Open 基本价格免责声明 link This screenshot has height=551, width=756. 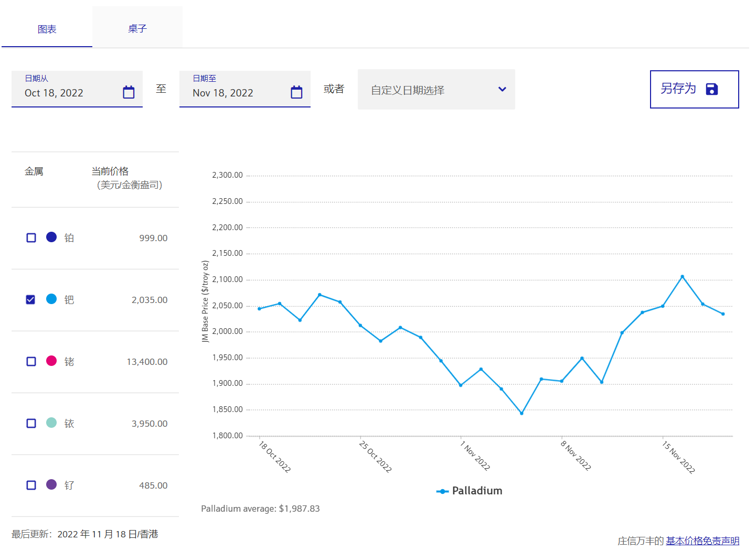[x=702, y=541]
